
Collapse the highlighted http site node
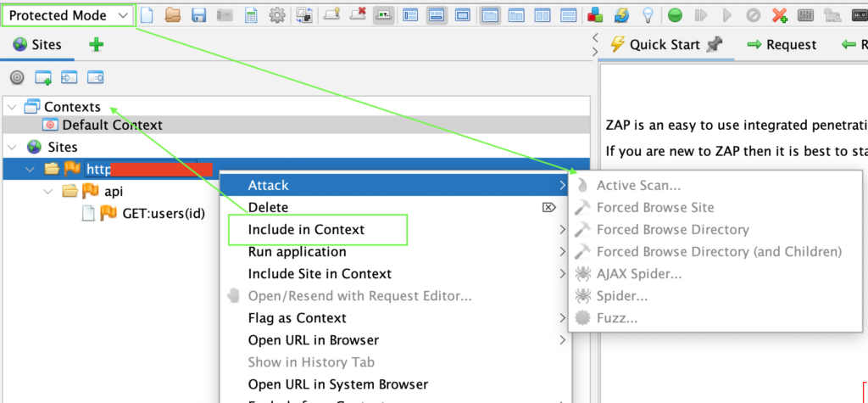[30, 169]
